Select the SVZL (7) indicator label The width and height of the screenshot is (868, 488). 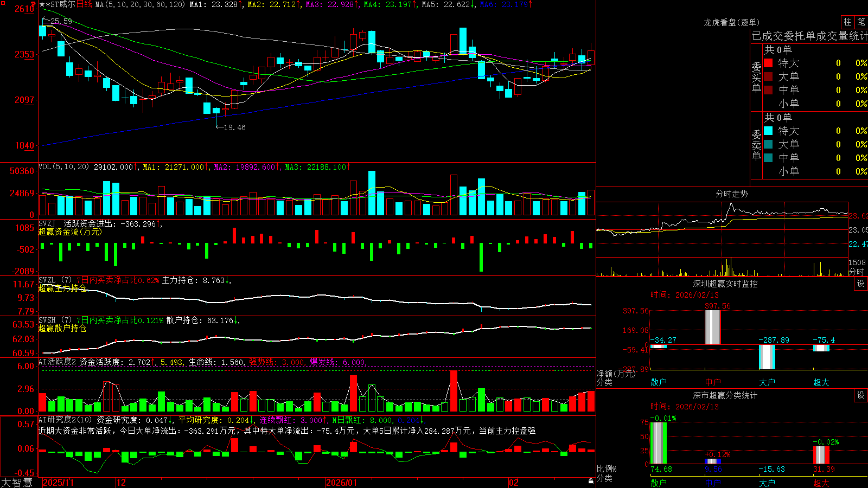[x=55, y=280]
